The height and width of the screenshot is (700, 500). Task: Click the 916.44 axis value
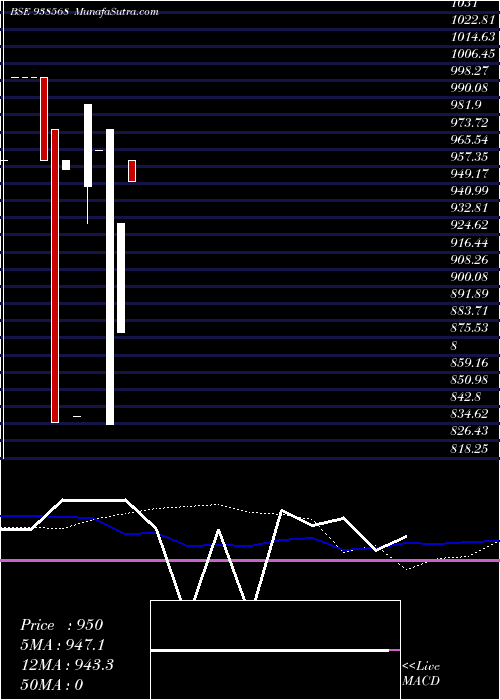469,242
